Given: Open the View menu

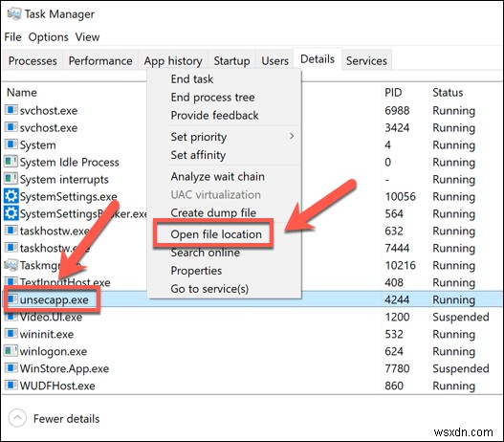Looking at the screenshot, I should [87, 37].
